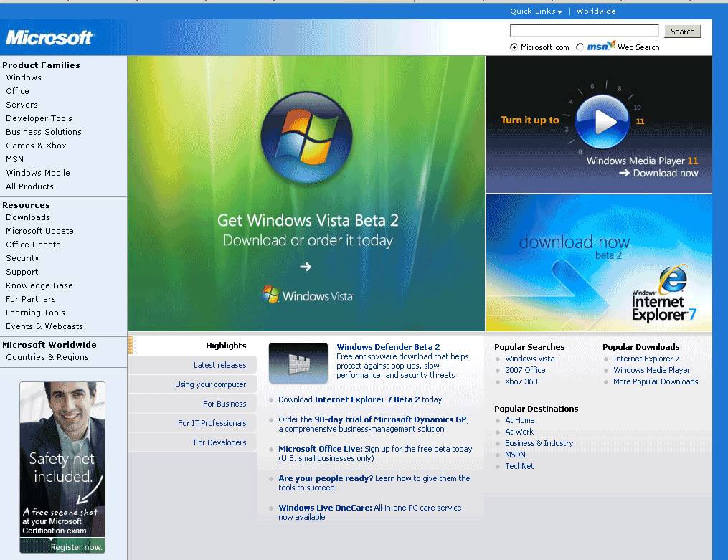This screenshot has width=728, height=560.
Task: Open Microsoft Update resource
Action: (40, 231)
